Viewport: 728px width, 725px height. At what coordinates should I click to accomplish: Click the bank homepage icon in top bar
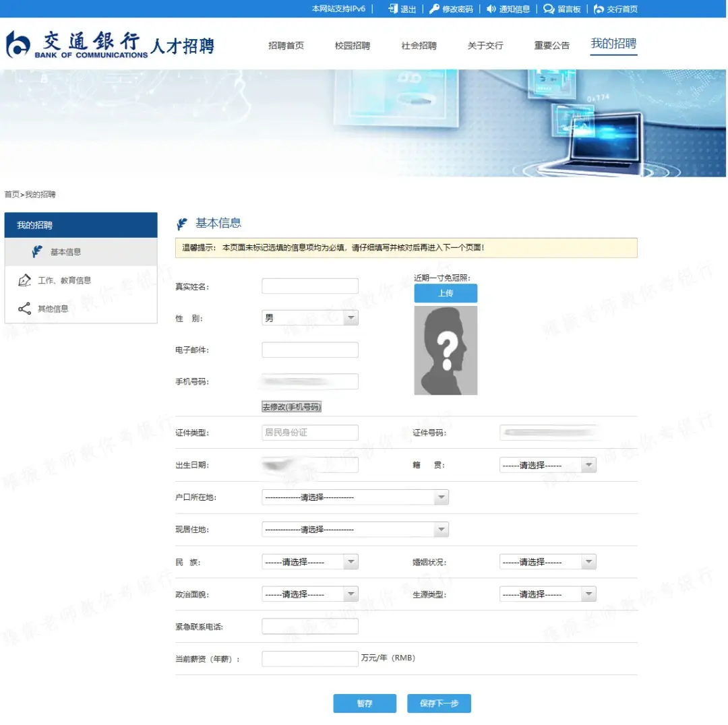coord(599,8)
